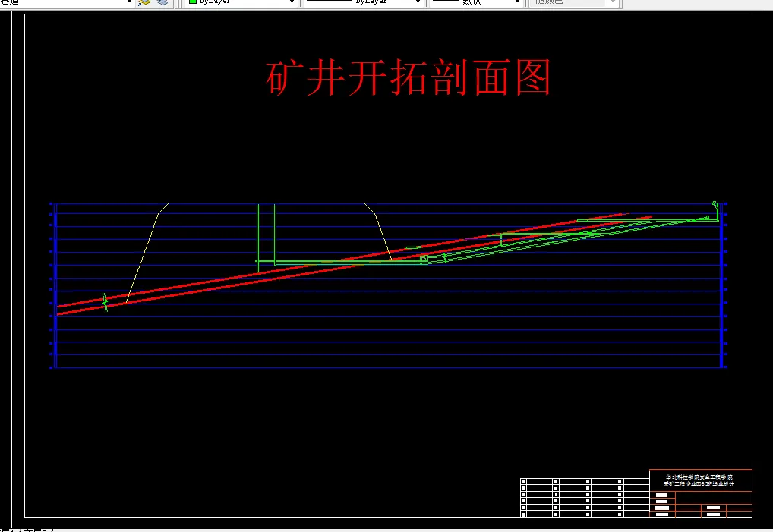Image resolution: width=773 pixels, height=532 pixels.
Task: Select the green fault symbol on the red seam
Action: coord(105,302)
